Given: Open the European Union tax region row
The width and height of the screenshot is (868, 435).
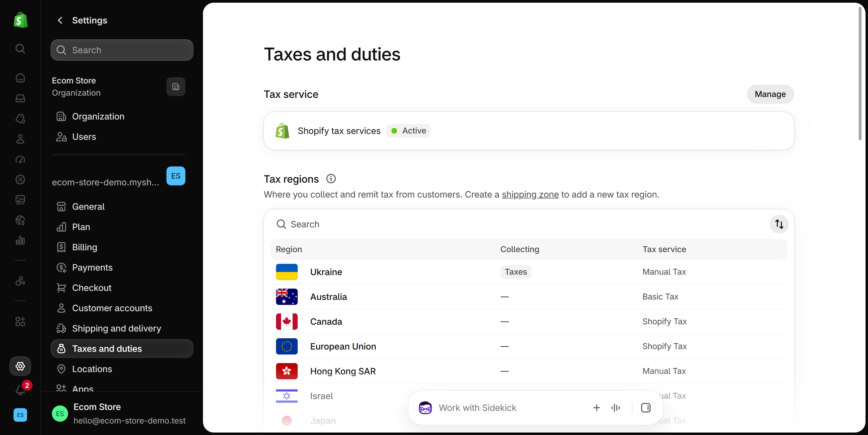Looking at the screenshot, I should click(529, 346).
